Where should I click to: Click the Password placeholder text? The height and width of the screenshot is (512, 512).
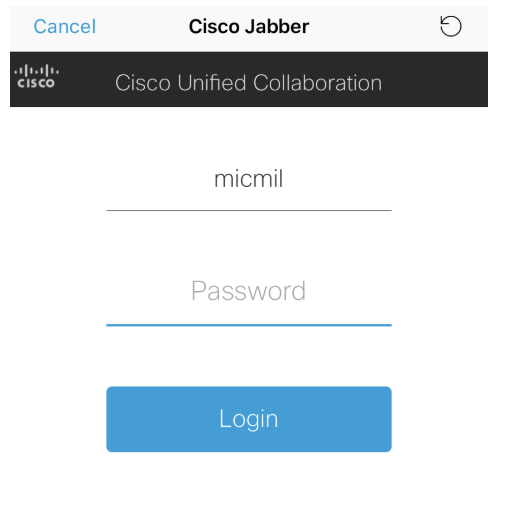tap(248, 291)
